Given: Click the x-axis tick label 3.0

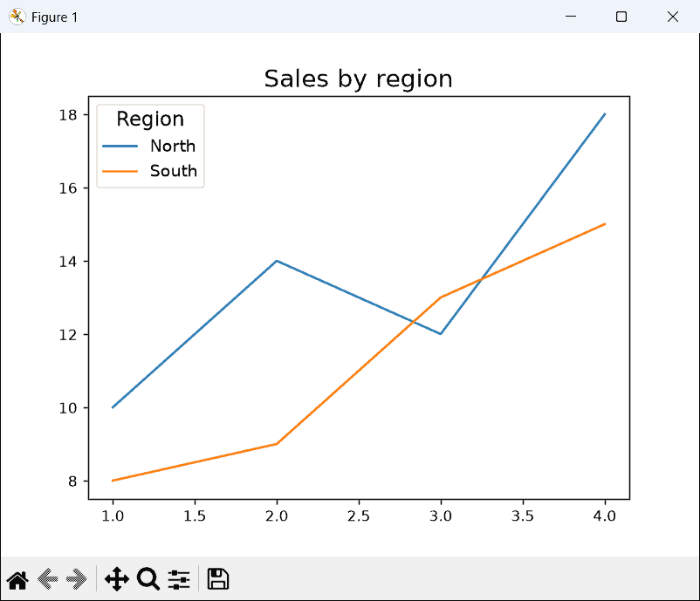Looking at the screenshot, I should tap(441, 516).
